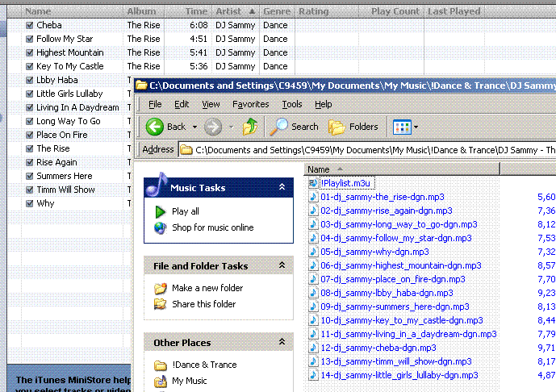Open the Views dropdown arrow

click(416, 127)
